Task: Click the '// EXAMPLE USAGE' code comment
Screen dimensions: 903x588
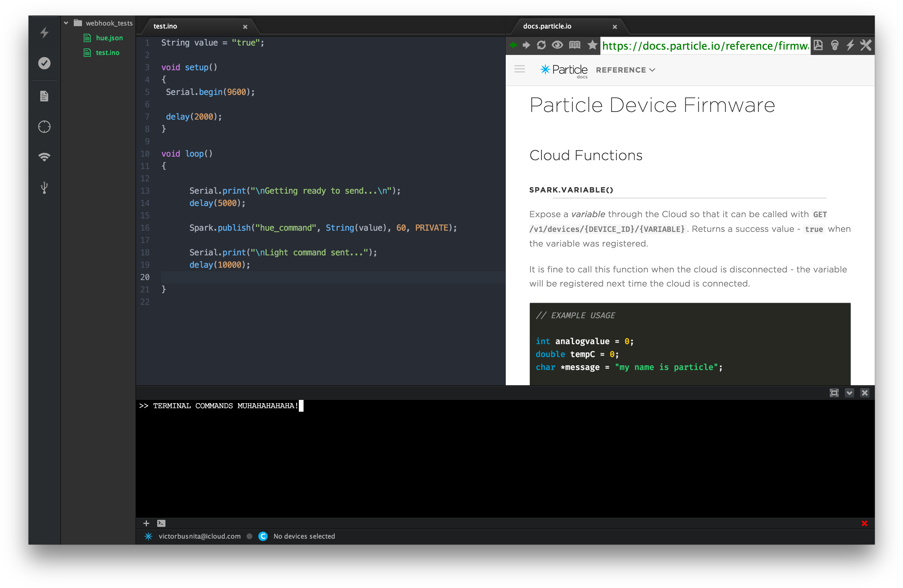Action: tap(575, 316)
